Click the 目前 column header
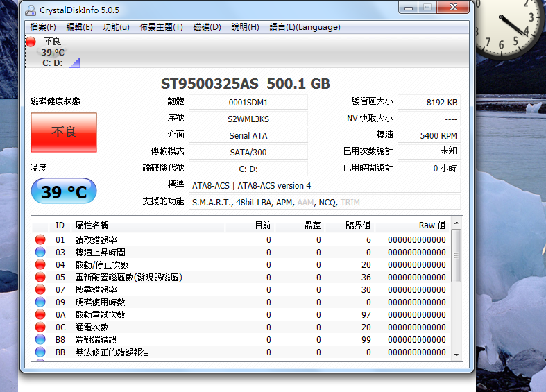This screenshot has height=392, width=546. [x=250, y=225]
